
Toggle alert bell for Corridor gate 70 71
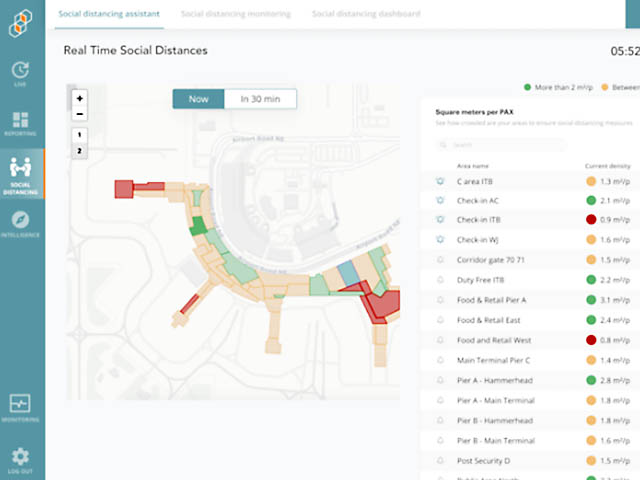[439, 260]
